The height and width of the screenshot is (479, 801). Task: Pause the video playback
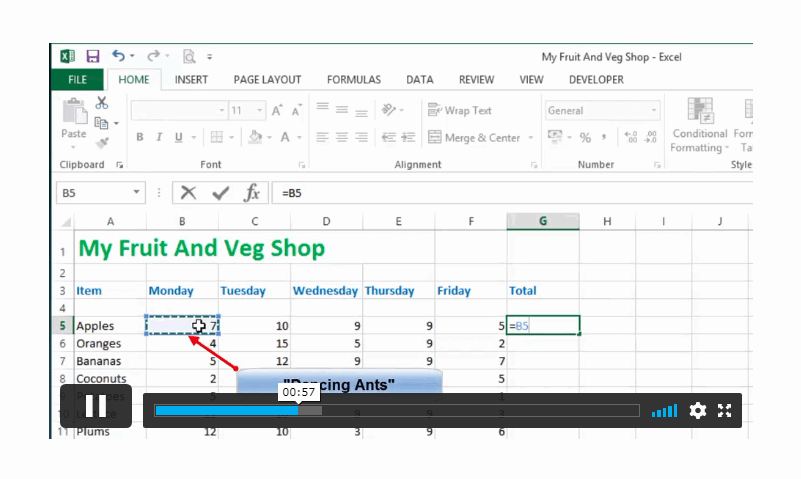pyautogui.click(x=96, y=406)
